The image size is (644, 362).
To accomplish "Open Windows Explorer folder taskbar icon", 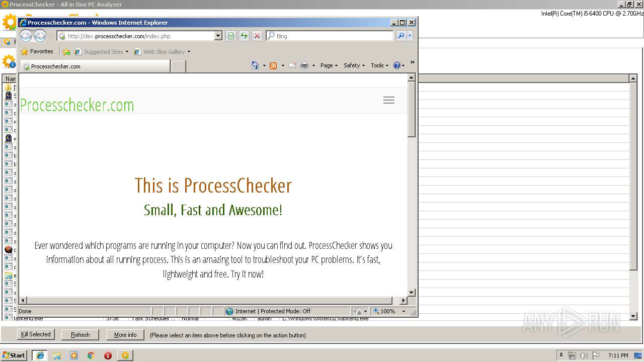I will click(x=57, y=355).
